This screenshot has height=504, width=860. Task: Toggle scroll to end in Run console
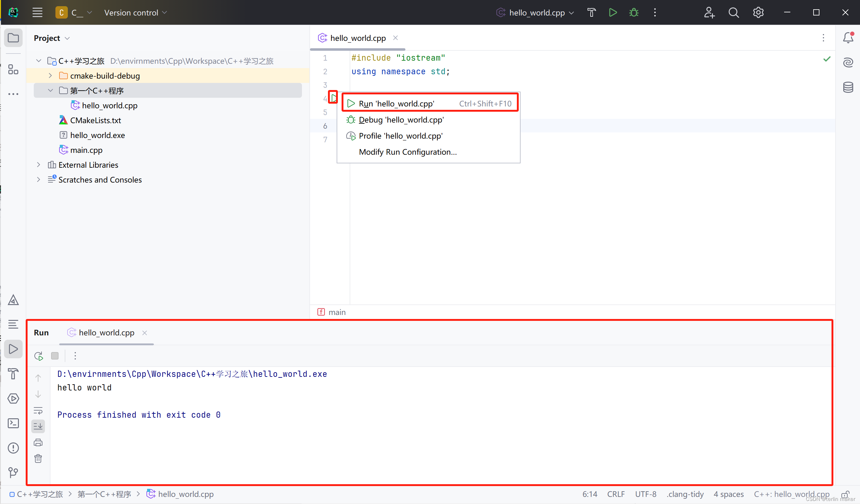click(x=38, y=426)
